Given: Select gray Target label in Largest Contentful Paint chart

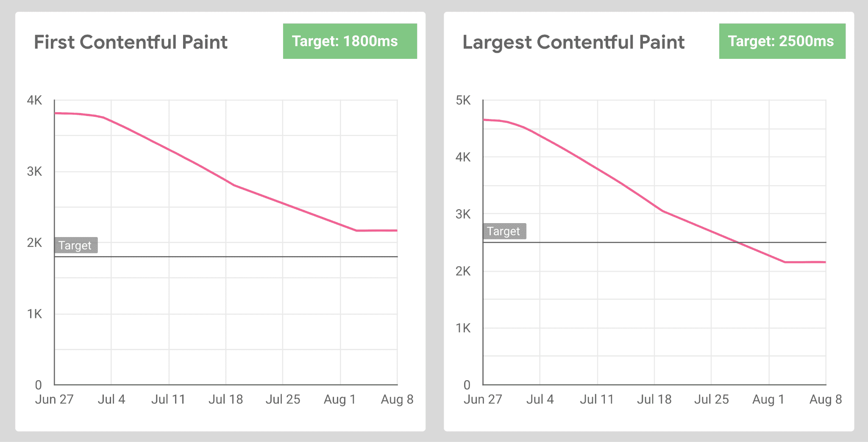Looking at the screenshot, I should 504,231.
